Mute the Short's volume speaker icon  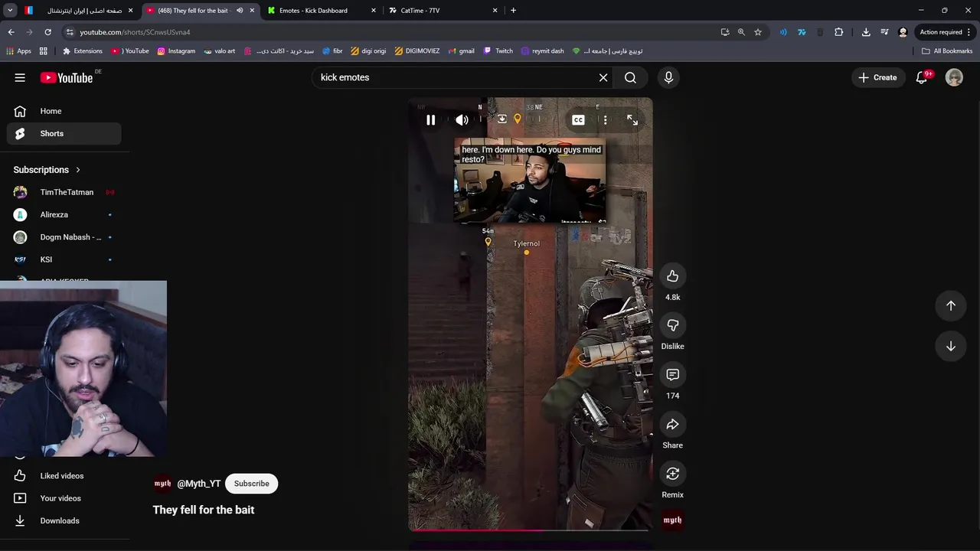point(462,120)
